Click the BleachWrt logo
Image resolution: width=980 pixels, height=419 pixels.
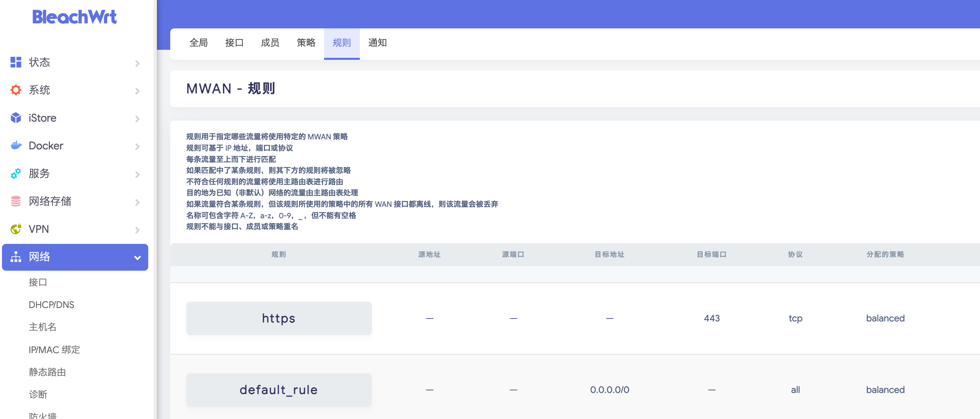coord(74,17)
